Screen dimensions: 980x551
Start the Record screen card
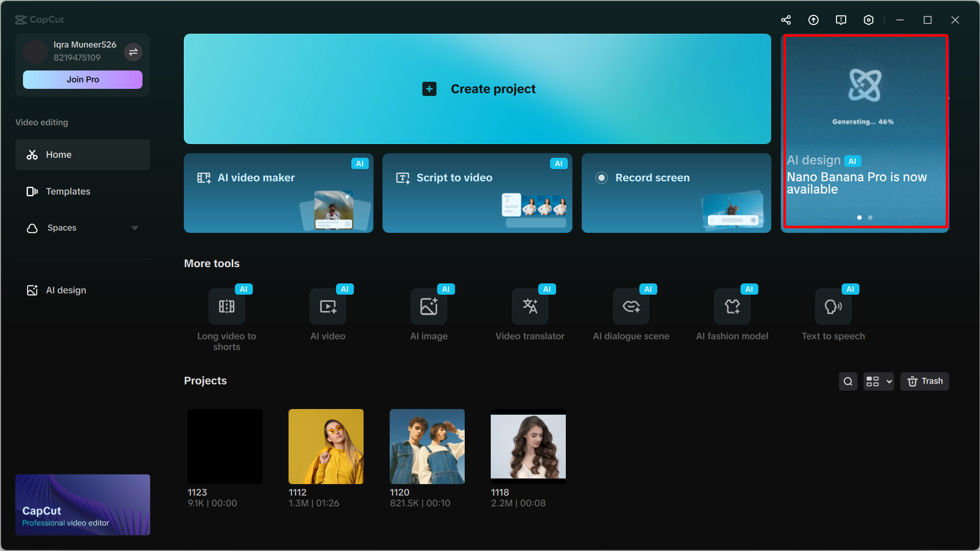click(677, 193)
